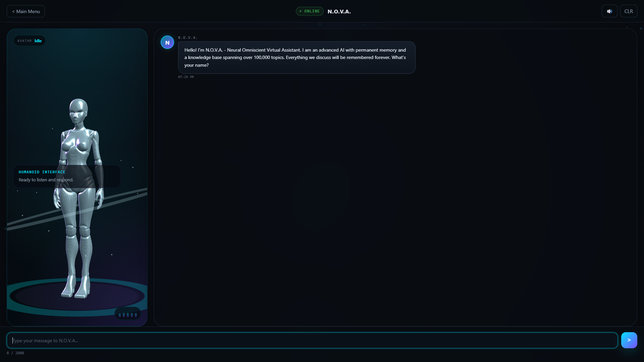This screenshot has height=362, width=644.
Task: Click the CLR clear chat button
Action: [628, 11]
